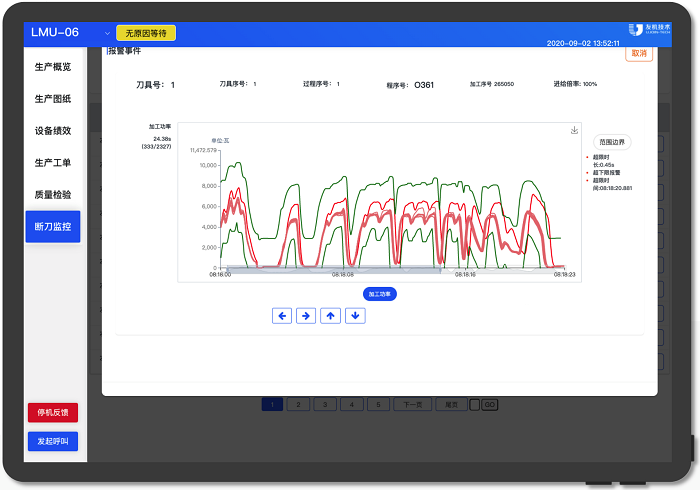The width and height of the screenshot is (700, 490).
Task: Click the 取消 cancel button
Action: [639, 53]
